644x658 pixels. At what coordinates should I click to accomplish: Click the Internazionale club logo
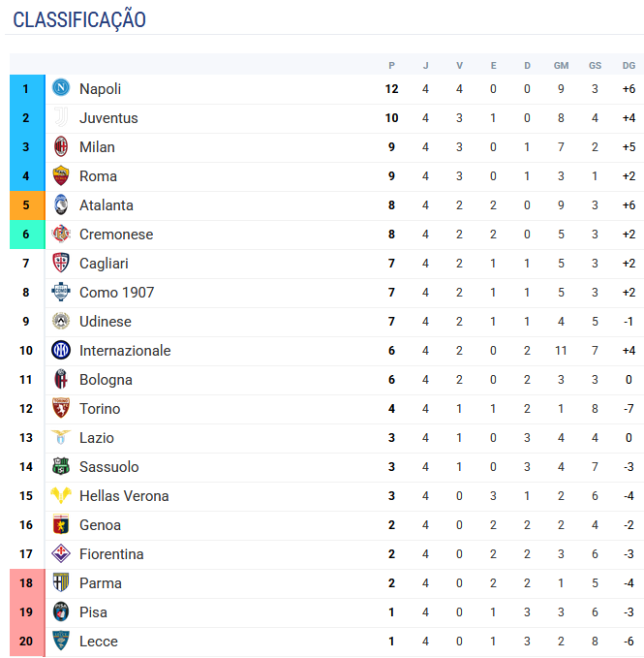point(61,350)
